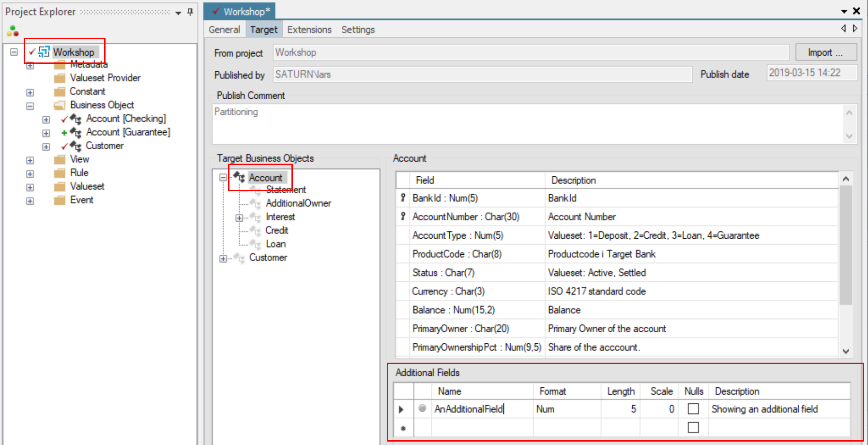Screen dimensions: 868x445
Task: Expand the Valueset folder in Project Explorer
Action: coord(30,187)
